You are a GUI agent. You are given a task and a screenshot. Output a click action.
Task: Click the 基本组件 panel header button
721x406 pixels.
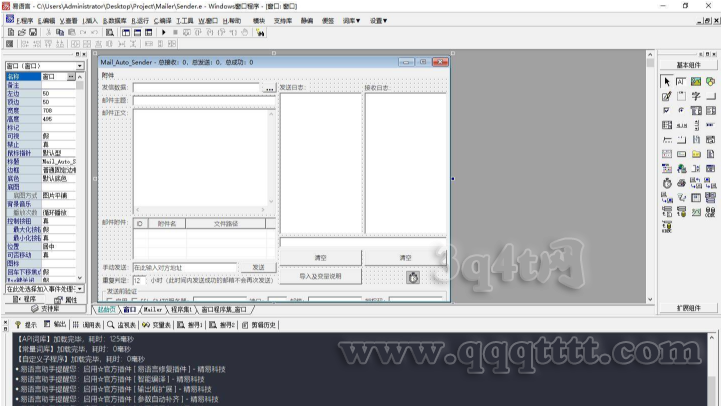click(x=688, y=65)
